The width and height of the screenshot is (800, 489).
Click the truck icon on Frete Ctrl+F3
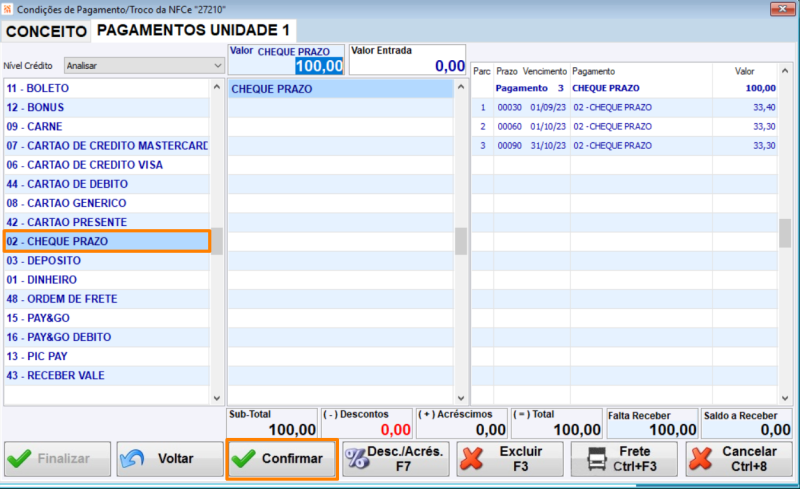tap(596, 458)
